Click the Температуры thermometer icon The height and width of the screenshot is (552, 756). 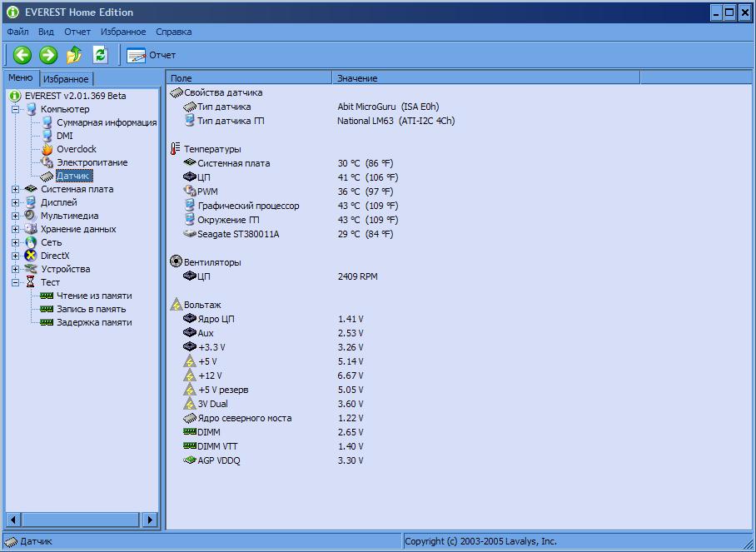pos(176,149)
